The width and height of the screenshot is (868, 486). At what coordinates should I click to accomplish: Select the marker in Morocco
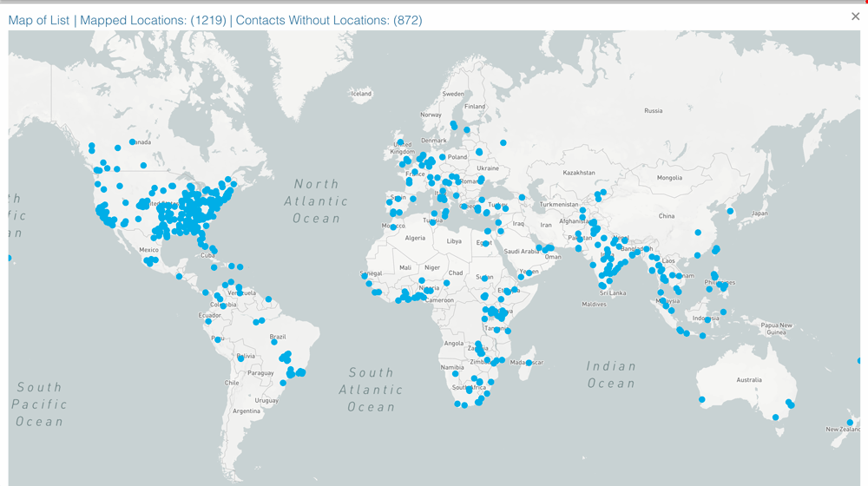pyautogui.click(x=393, y=227)
